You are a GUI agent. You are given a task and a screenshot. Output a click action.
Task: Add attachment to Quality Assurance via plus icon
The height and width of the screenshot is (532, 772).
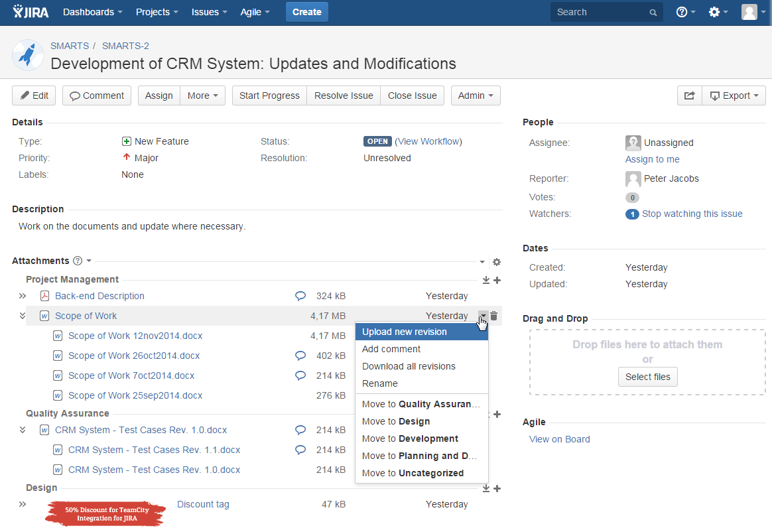pyautogui.click(x=497, y=414)
